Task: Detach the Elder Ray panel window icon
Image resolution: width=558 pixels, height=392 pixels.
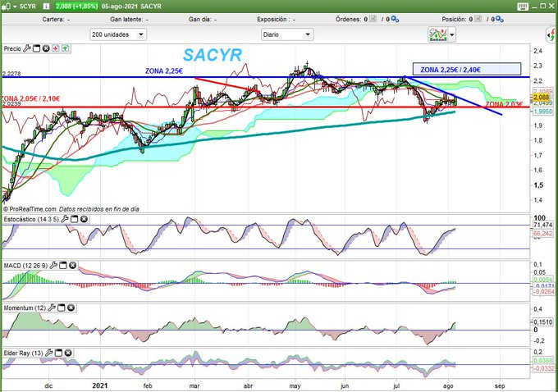Action: click(58, 353)
